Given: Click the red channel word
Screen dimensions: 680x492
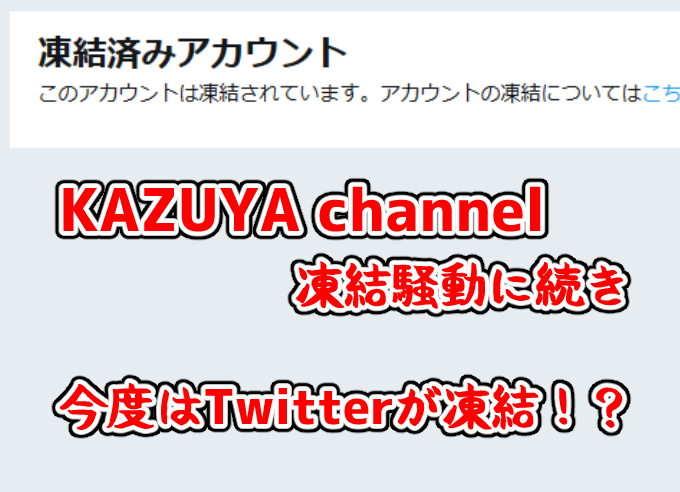Looking at the screenshot, I should [x=432, y=208].
